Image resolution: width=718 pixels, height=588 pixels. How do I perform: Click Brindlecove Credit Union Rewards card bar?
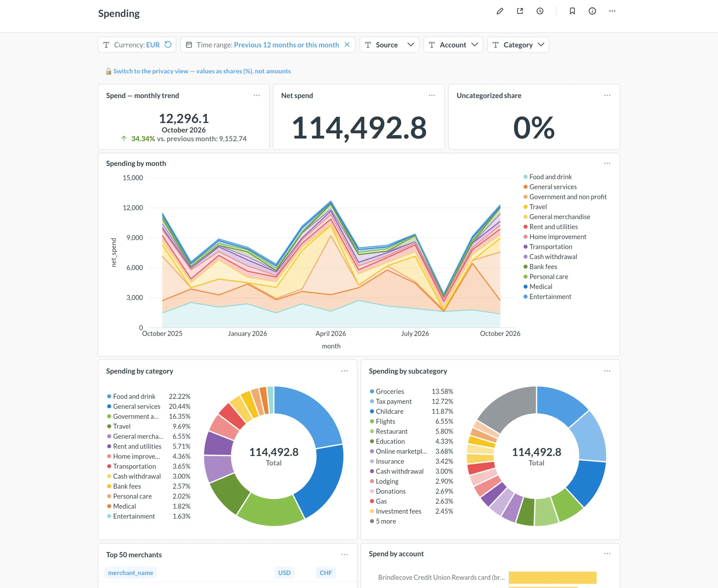[x=553, y=578]
